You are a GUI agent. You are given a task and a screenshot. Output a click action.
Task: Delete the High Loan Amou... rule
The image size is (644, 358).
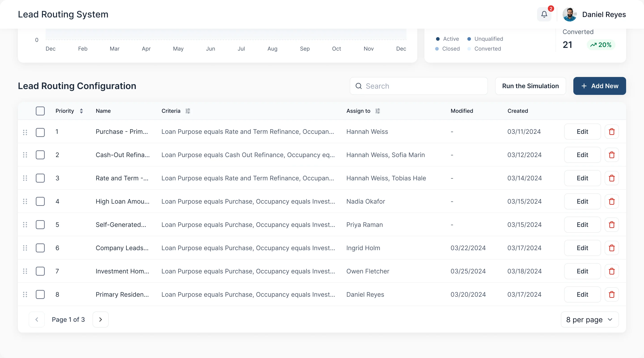(612, 201)
